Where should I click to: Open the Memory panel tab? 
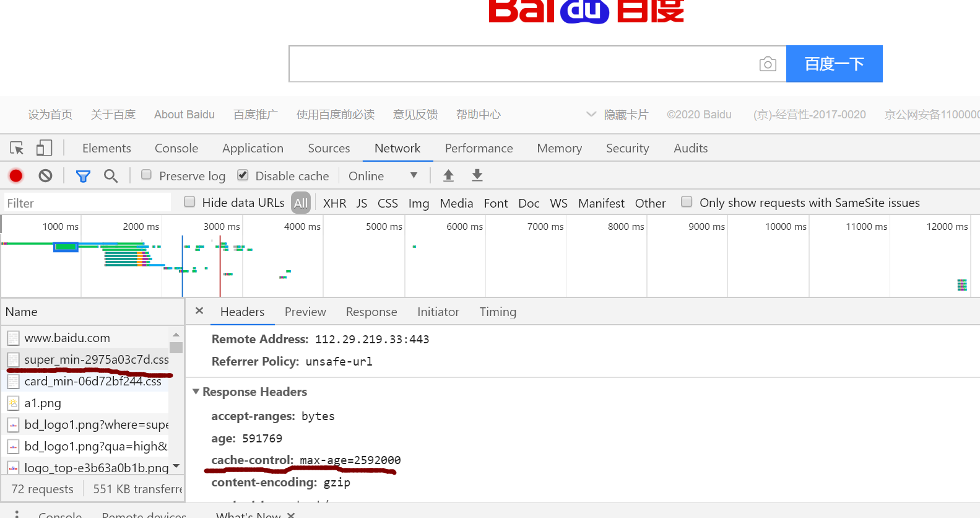coord(560,148)
